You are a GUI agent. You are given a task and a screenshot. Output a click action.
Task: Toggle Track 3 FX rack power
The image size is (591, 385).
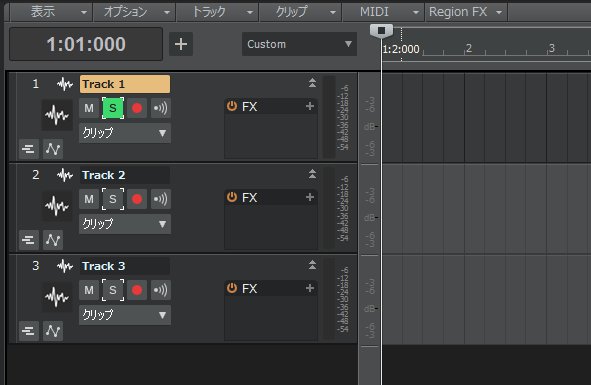coord(232,288)
